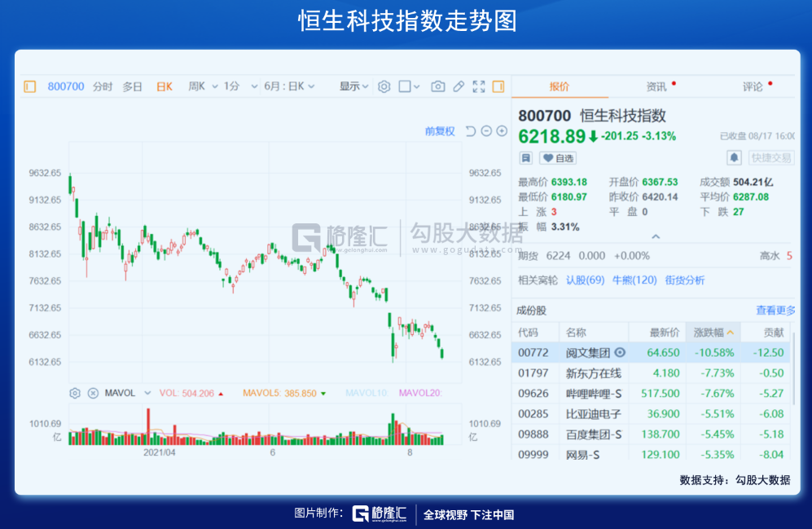Viewport: 812px width, 529px height.
Task: Click the constituents list scrollbar
Action: coord(792,369)
